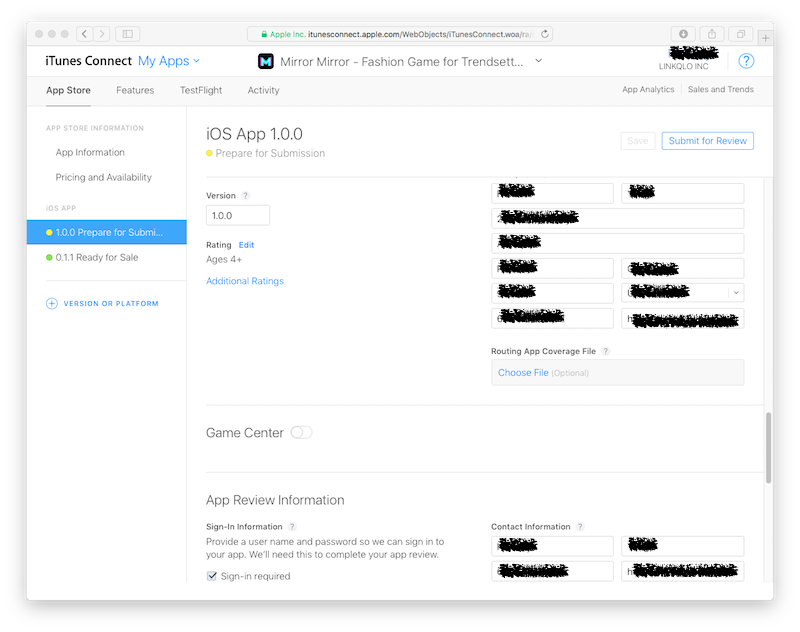Switch to the TestFlight tab
800x632 pixels.
point(201,90)
